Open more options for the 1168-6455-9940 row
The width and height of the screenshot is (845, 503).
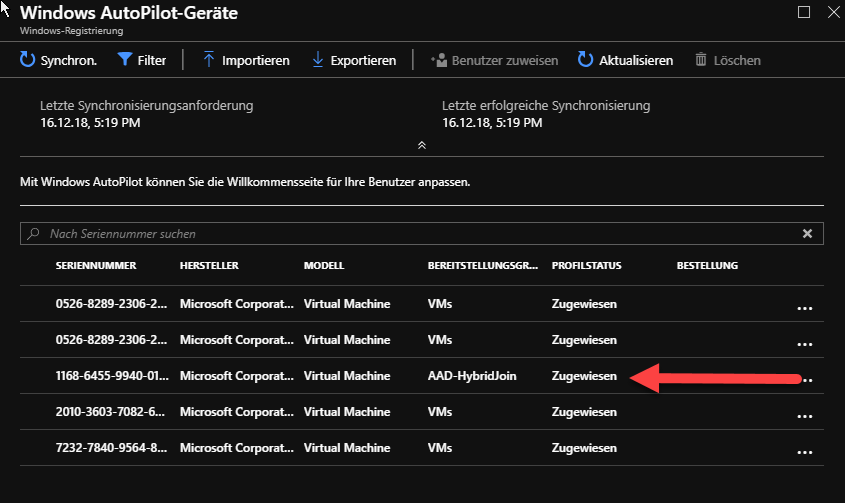(x=807, y=380)
